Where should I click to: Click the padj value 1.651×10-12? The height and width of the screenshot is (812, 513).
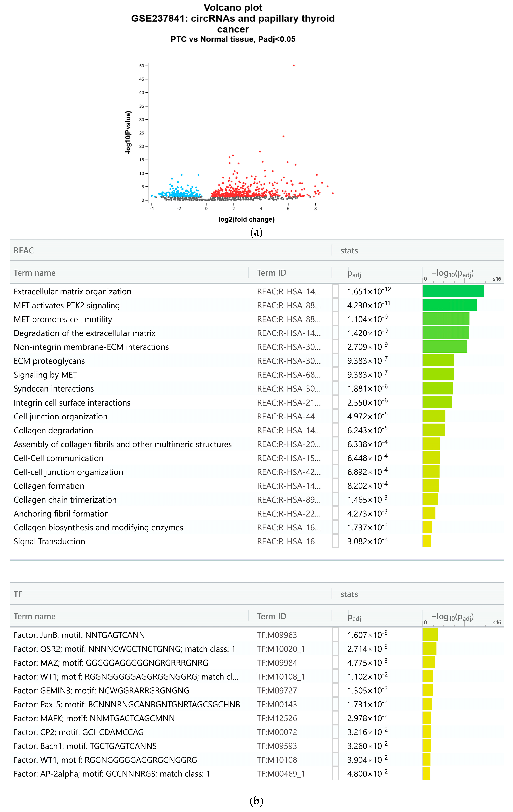pyautogui.click(x=369, y=291)
